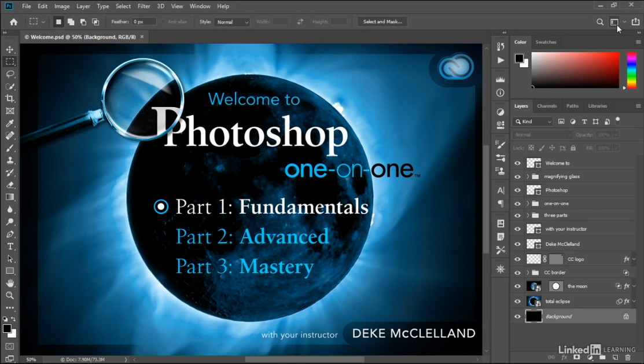This screenshot has height=364, width=644.
Task: Open the Layers panel flyout menu
Action: pyautogui.click(x=638, y=106)
